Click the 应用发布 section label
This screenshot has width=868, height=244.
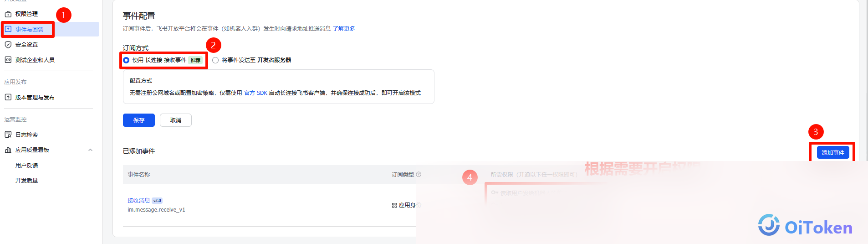(x=15, y=82)
